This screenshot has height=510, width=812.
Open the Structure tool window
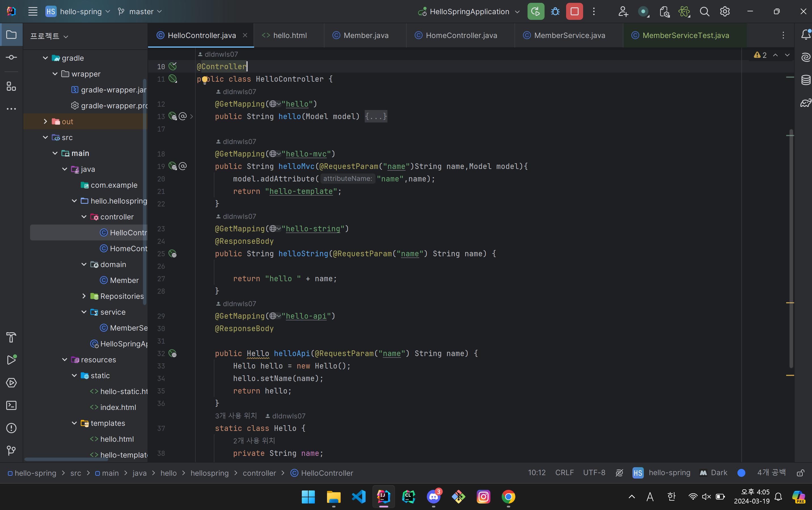pos(11,86)
